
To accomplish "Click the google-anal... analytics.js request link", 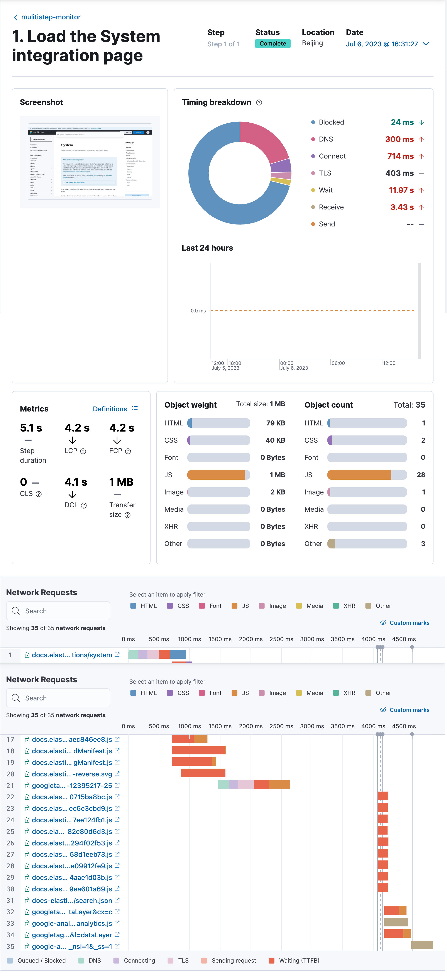I will (x=72, y=923).
